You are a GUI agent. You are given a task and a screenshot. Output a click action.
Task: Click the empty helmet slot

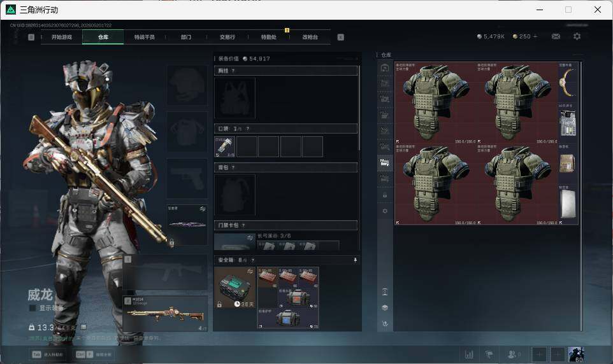pos(187,85)
